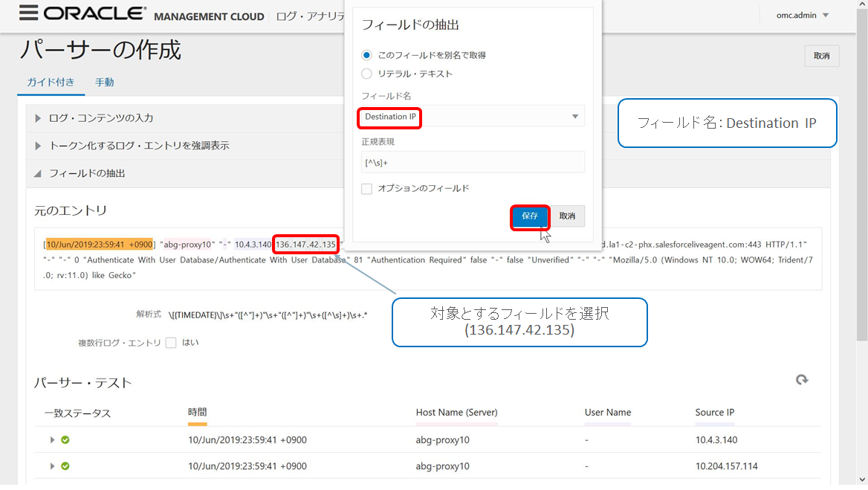The width and height of the screenshot is (868, 490).
Task: Expand 'トークン化するログ・エントリを強調表示' section
Action: click(38, 146)
